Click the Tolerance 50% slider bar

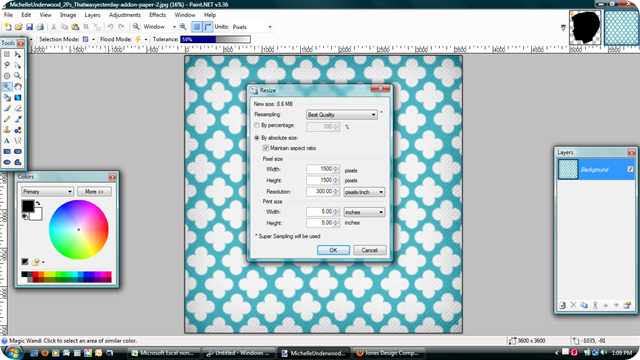click(x=216, y=40)
